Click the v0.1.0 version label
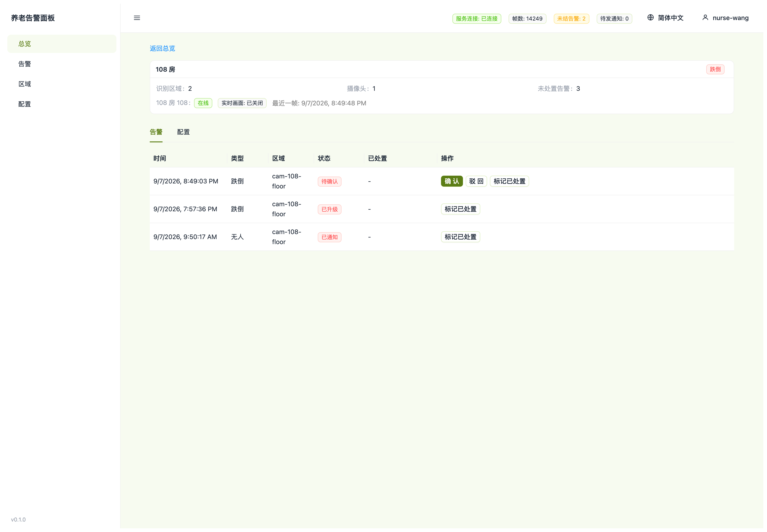This screenshot has height=532, width=767. pyautogui.click(x=18, y=520)
